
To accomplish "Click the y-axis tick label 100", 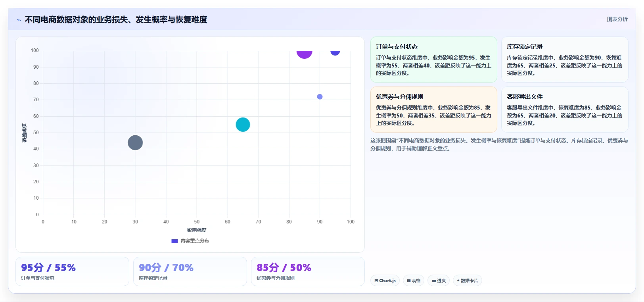I will click(x=35, y=50).
